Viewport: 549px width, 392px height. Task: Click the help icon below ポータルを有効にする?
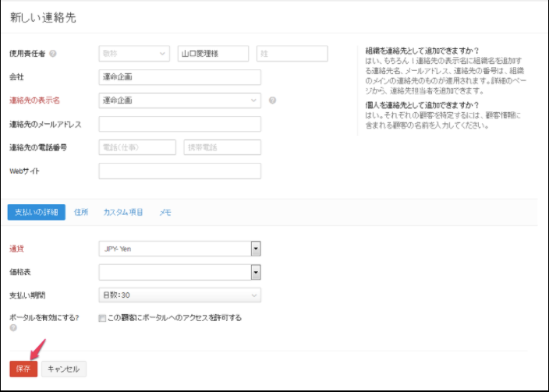pyautogui.click(x=13, y=328)
